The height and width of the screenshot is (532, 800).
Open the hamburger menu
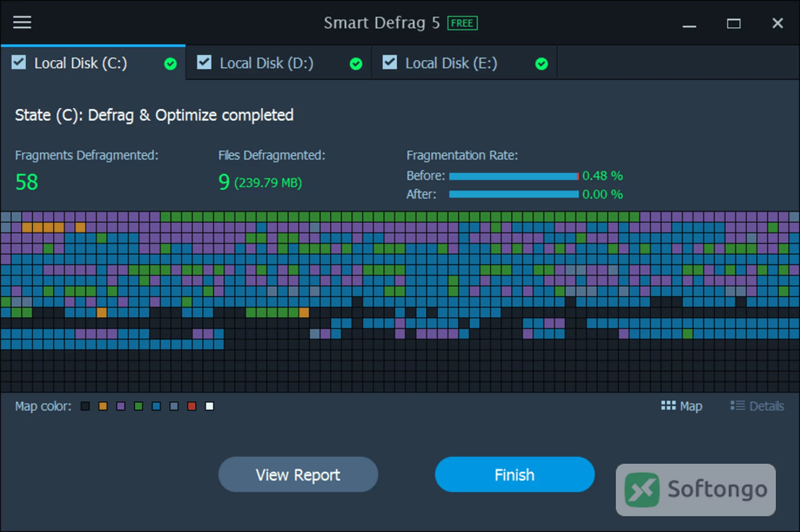(22, 22)
